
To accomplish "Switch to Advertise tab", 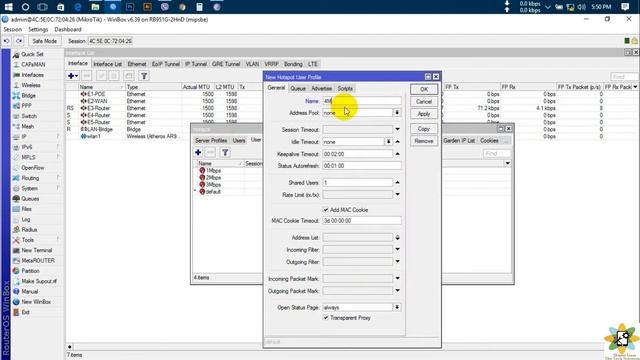I will [322, 89].
